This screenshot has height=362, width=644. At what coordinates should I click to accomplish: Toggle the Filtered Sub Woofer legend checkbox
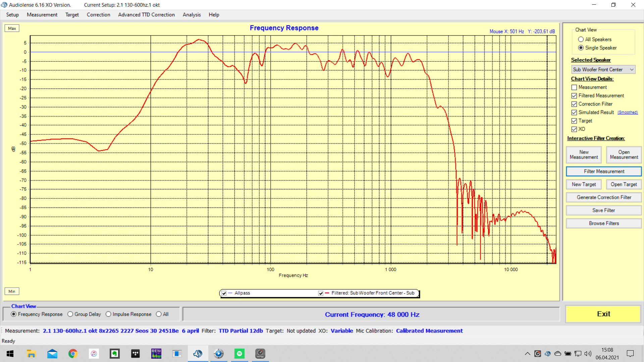[x=321, y=293]
